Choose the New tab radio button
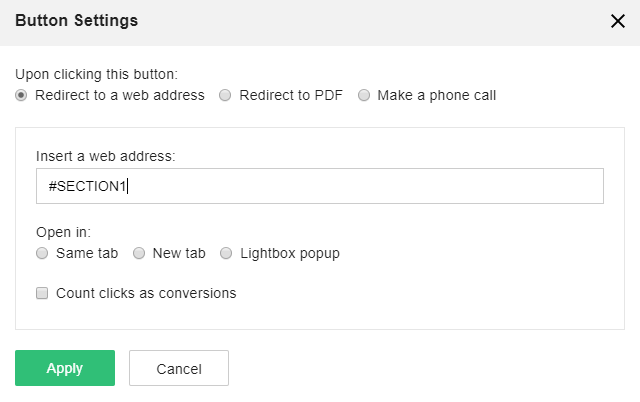Image resolution: width=640 pixels, height=402 pixels. (139, 254)
